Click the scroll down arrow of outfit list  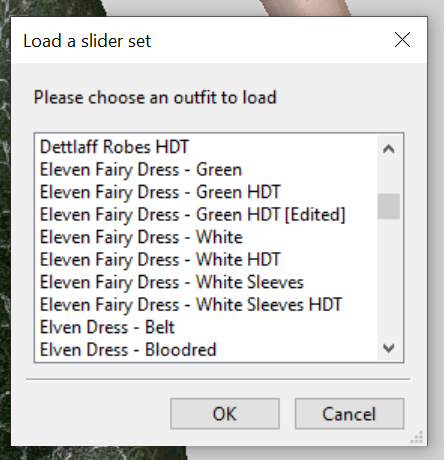(x=389, y=348)
